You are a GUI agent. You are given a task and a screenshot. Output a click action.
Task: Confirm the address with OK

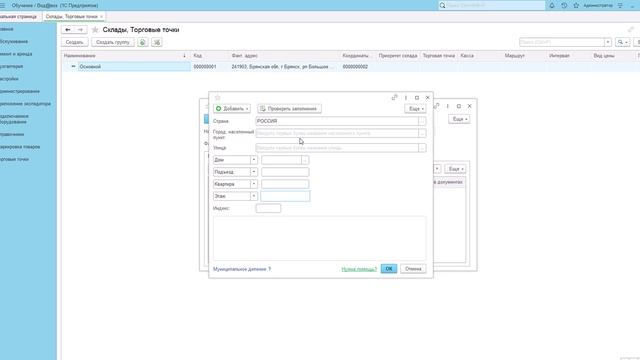coord(389,269)
